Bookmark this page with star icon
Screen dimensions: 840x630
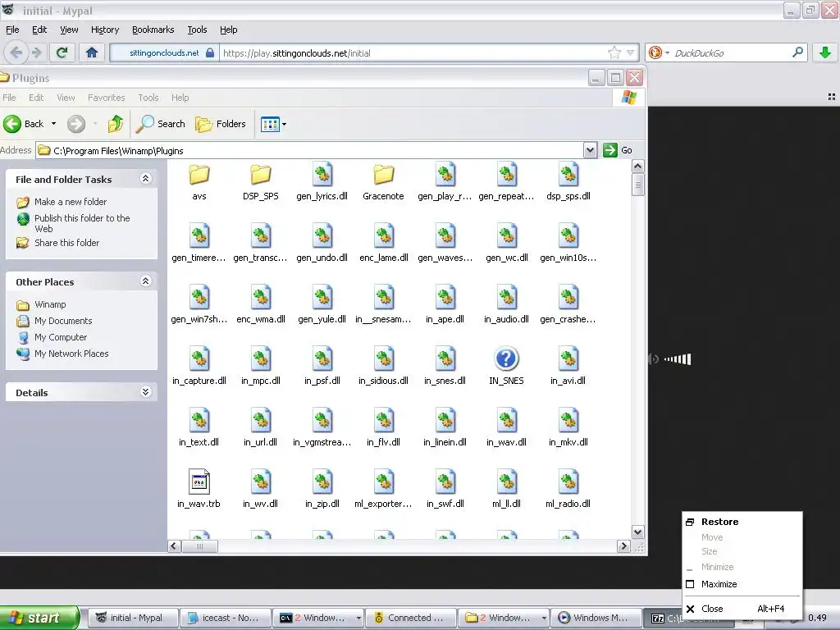(x=614, y=52)
